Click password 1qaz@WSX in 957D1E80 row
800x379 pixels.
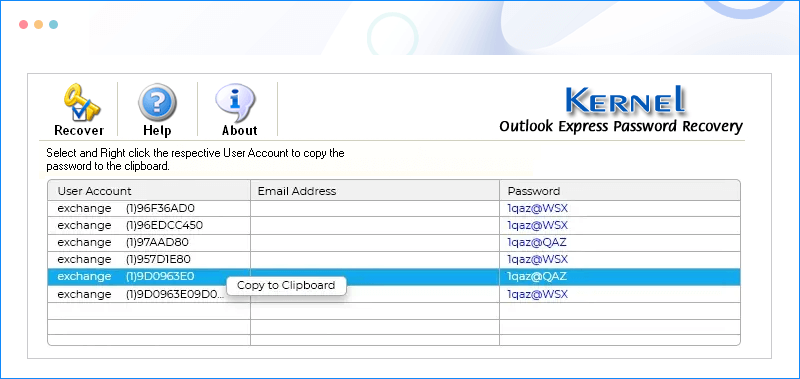537,259
